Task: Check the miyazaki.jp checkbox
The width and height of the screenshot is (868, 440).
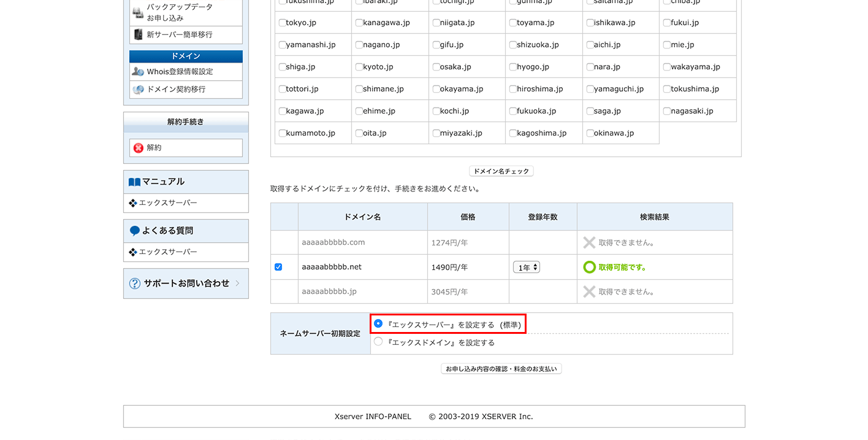Action: pos(436,133)
